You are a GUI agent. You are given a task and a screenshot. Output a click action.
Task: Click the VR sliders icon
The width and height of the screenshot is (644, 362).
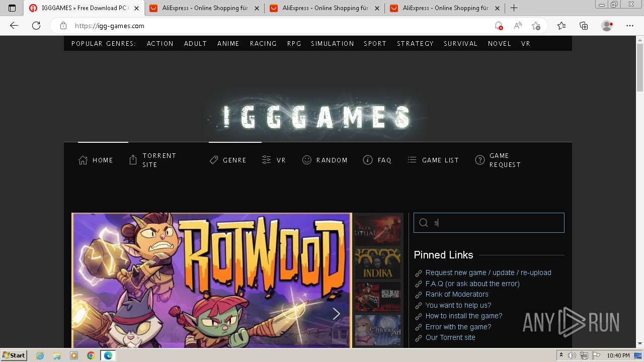[x=267, y=160]
